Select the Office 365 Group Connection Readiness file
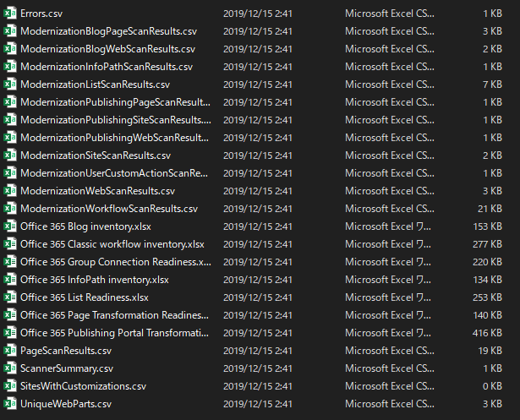The width and height of the screenshot is (520, 420). click(116, 261)
